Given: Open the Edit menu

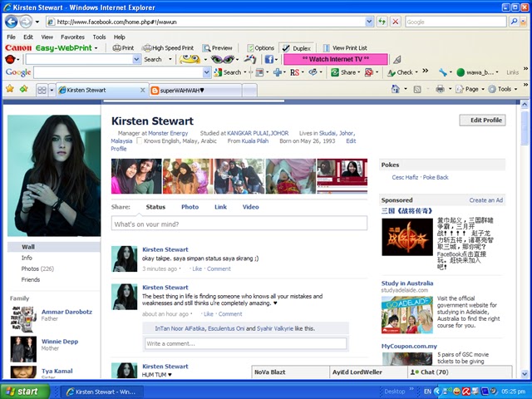Looking at the screenshot, I should pos(28,37).
